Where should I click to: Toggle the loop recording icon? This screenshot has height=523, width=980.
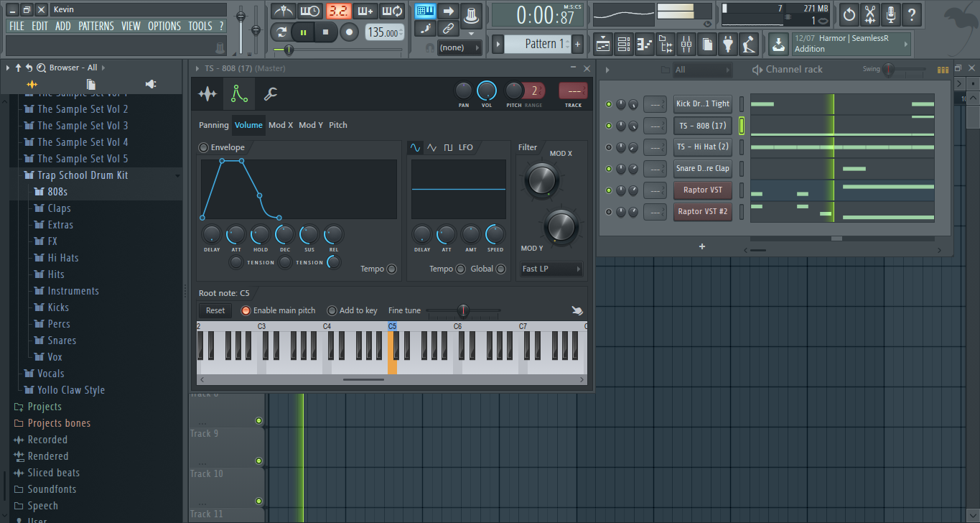point(392,11)
